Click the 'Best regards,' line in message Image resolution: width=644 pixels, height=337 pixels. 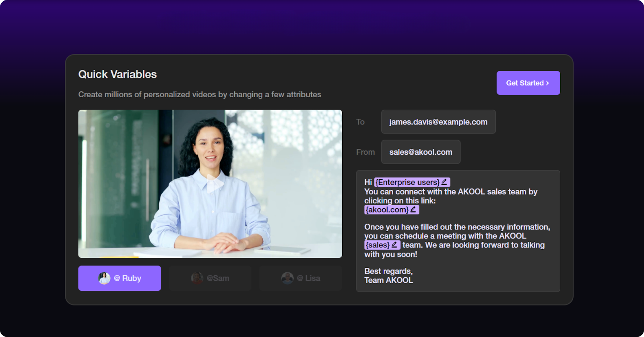click(x=388, y=271)
